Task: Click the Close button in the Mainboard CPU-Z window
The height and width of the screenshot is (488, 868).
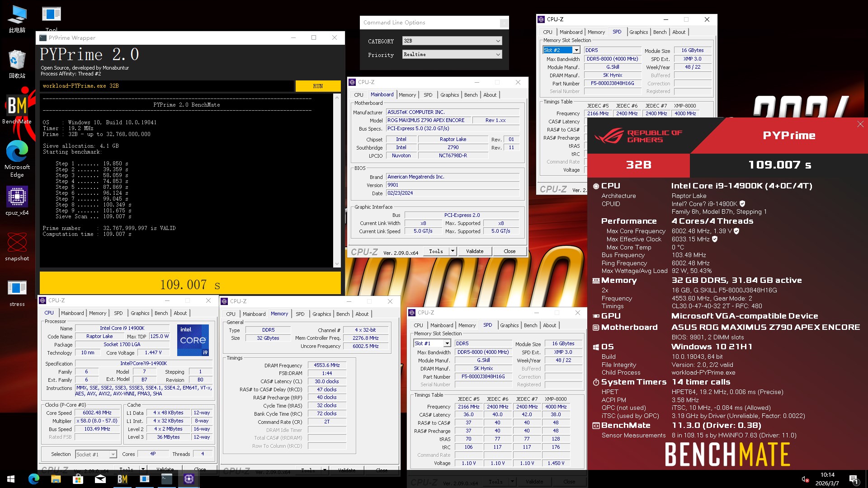Action: click(x=509, y=251)
